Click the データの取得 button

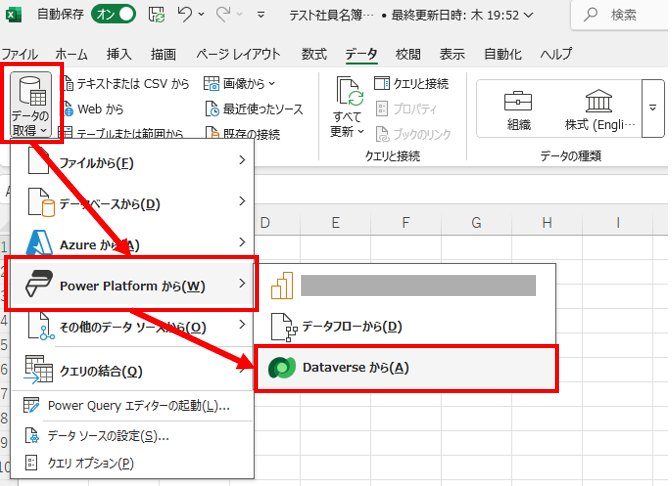(30, 104)
